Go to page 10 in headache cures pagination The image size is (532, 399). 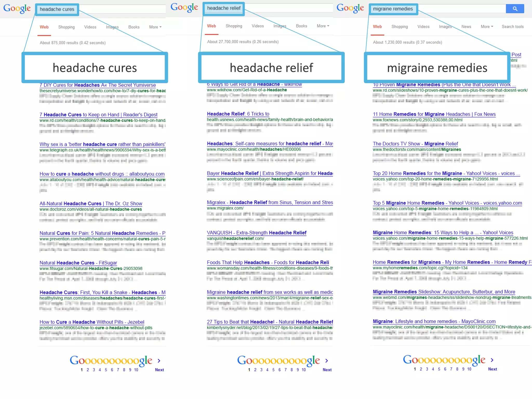click(x=136, y=370)
